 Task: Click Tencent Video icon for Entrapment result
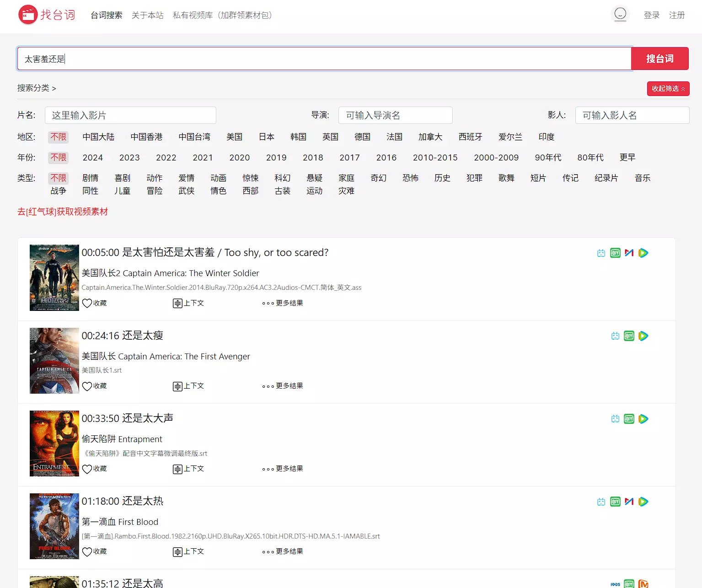coord(643,419)
